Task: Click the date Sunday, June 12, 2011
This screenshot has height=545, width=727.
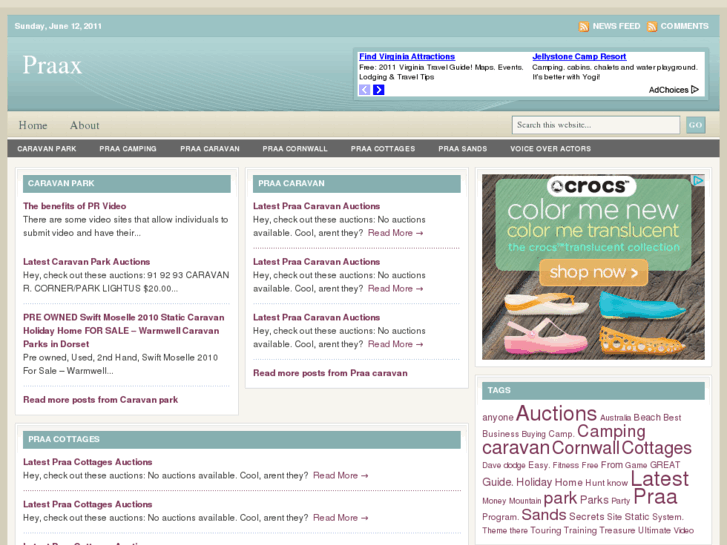Action: coord(58,26)
